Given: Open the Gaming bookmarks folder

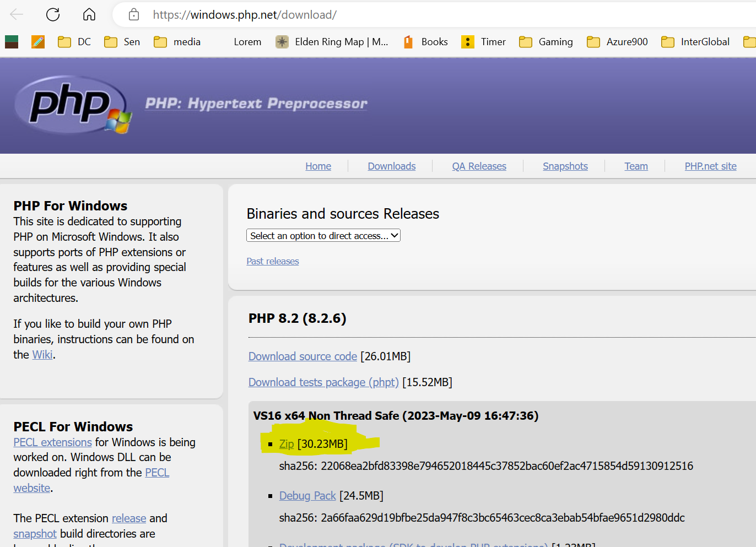Looking at the screenshot, I should click(x=546, y=42).
